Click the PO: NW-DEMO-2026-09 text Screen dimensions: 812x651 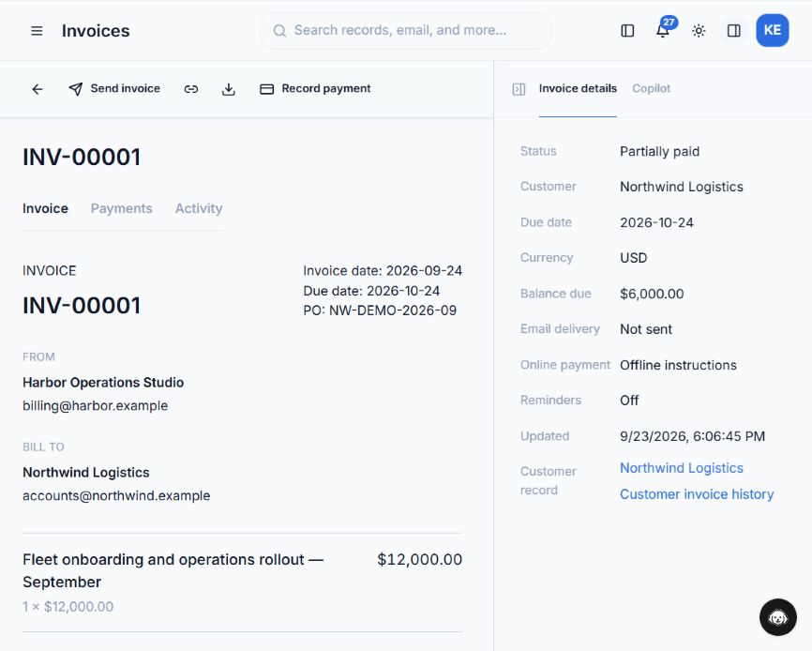(380, 310)
